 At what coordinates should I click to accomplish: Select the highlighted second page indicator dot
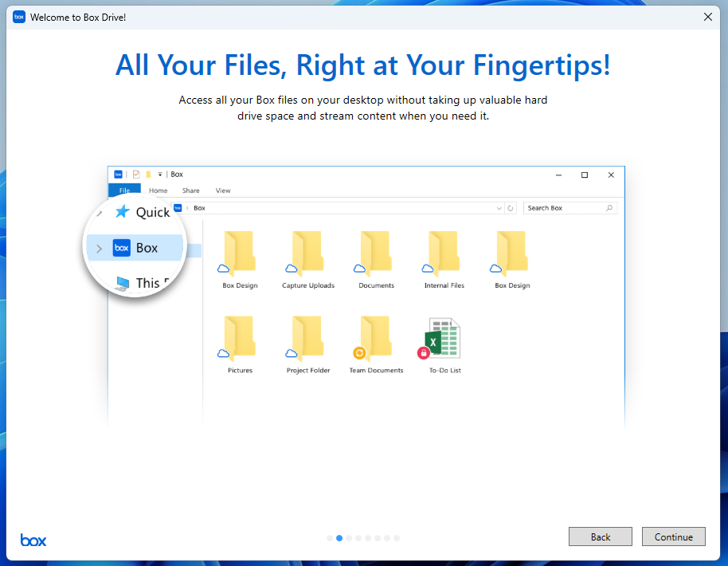(x=339, y=538)
